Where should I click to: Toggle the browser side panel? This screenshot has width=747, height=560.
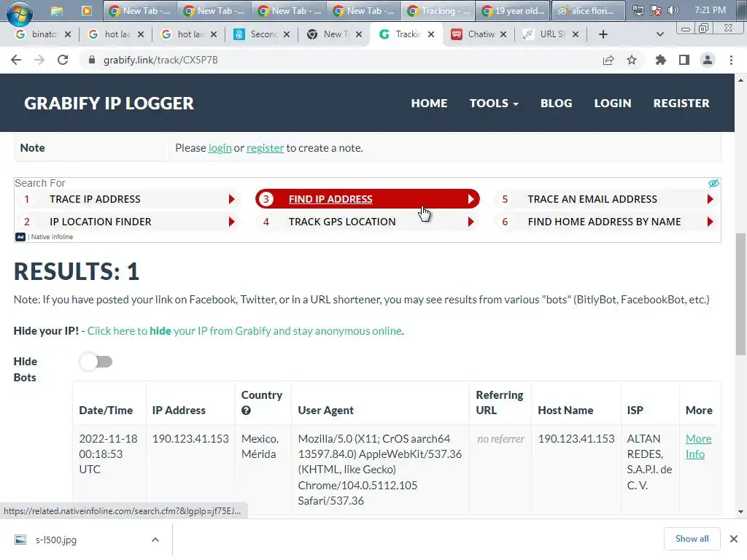click(x=684, y=60)
